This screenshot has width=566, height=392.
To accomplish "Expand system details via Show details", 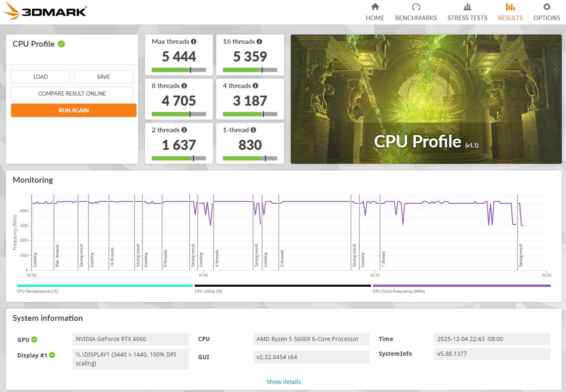I will pyautogui.click(x=284, y=381).
